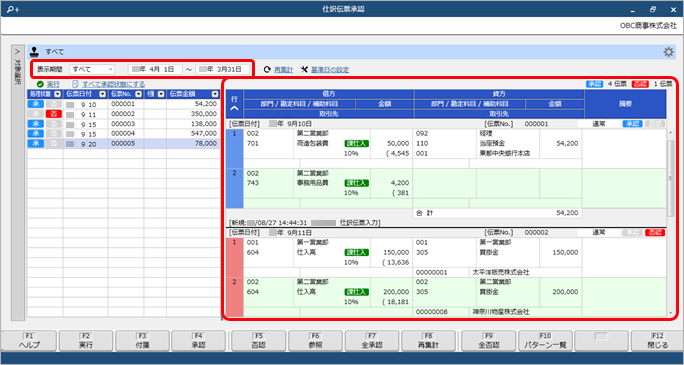Viewport: 684px width, 365px height.
Task: Click F10 パターン一覧 function key
Action: (x=545, y=341)
